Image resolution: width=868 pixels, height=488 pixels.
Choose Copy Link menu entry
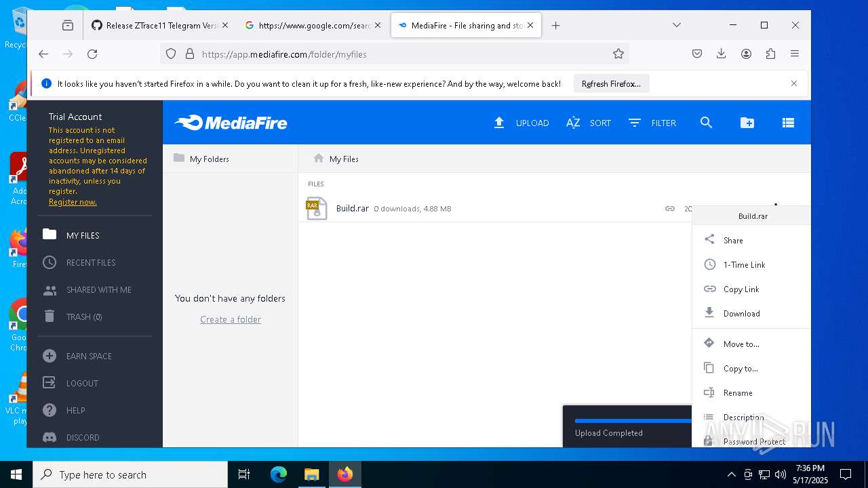pyautogui.click(x=751, y=289)
